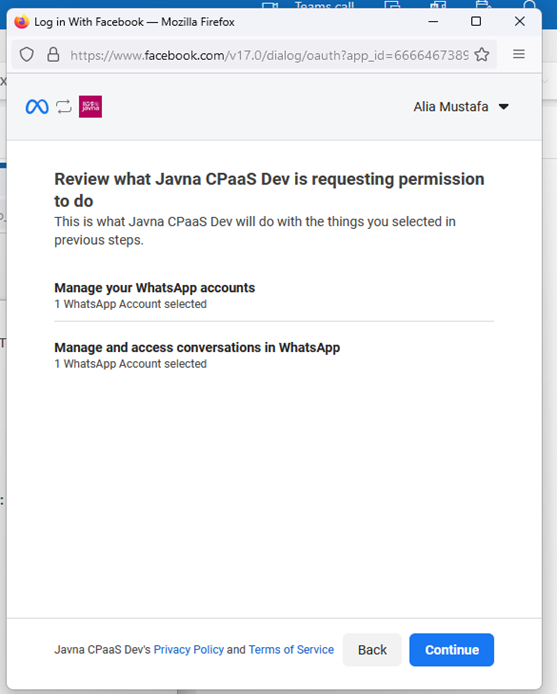Bookmark this page with star icon

482,54
